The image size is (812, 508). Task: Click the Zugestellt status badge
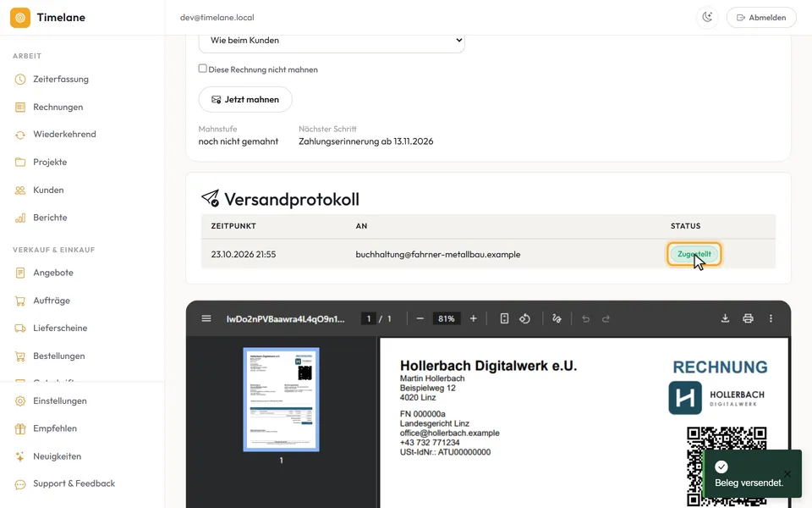tap(694, 254)
